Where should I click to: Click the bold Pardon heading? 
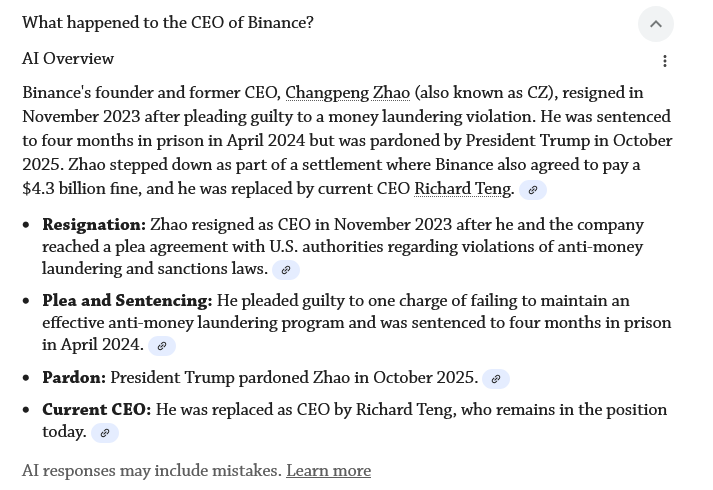[74, 378]
